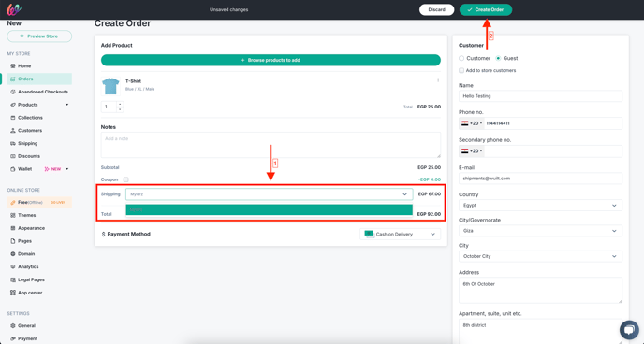Click the Collections sidebar icon
644x344 pixels.
pyautogui.click(x=13, y=118)
